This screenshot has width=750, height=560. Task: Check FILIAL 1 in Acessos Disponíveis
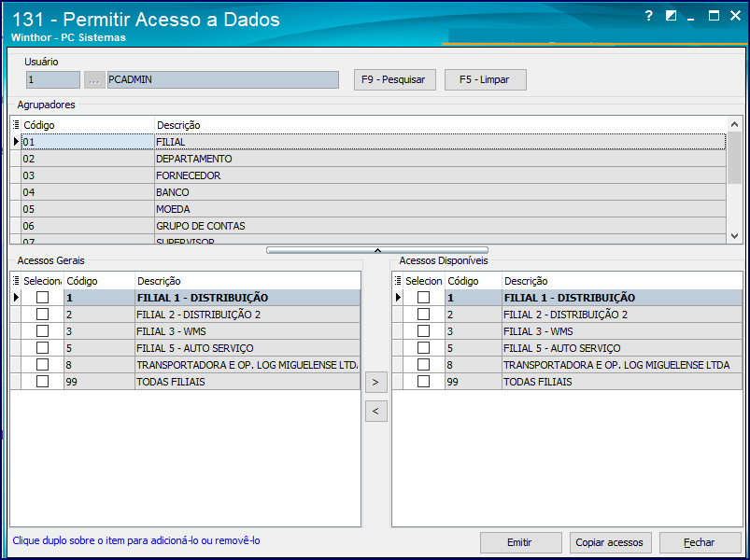click(x=423, y=298)
